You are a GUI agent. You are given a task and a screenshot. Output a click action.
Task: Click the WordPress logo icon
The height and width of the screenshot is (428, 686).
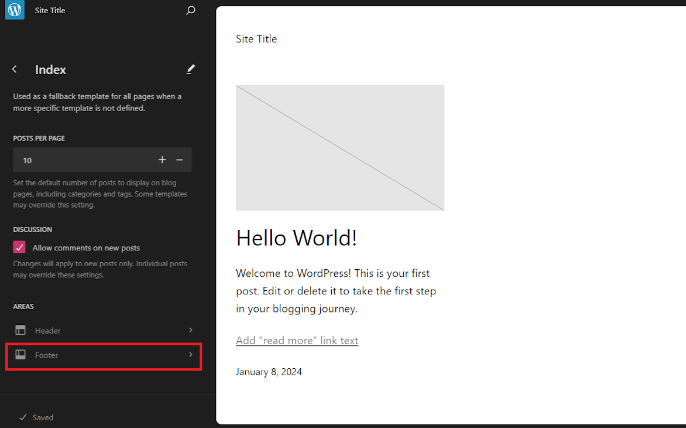pos(14,11)
